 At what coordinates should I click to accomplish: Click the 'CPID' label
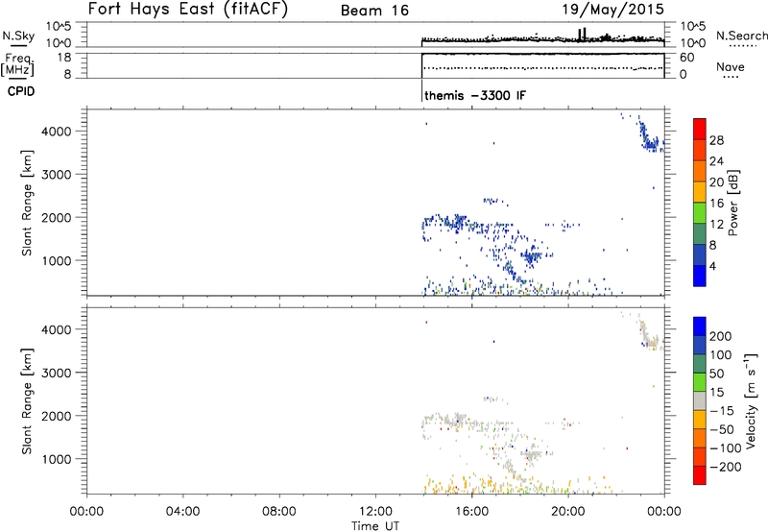coord(21,91)
